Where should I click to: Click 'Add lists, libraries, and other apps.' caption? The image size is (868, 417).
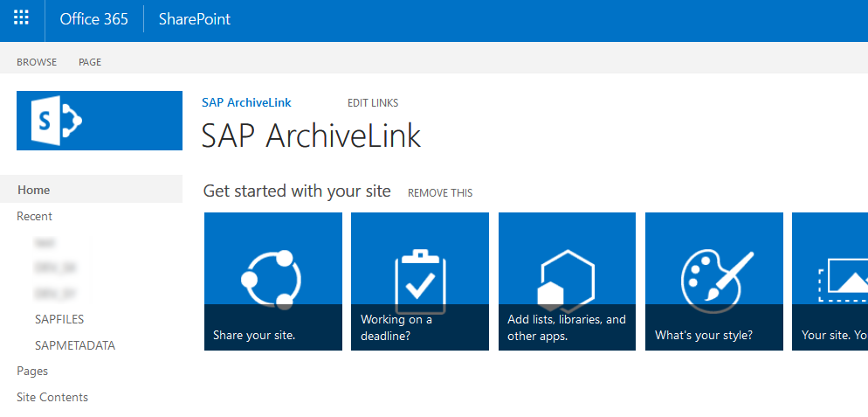tap(567, 327)
